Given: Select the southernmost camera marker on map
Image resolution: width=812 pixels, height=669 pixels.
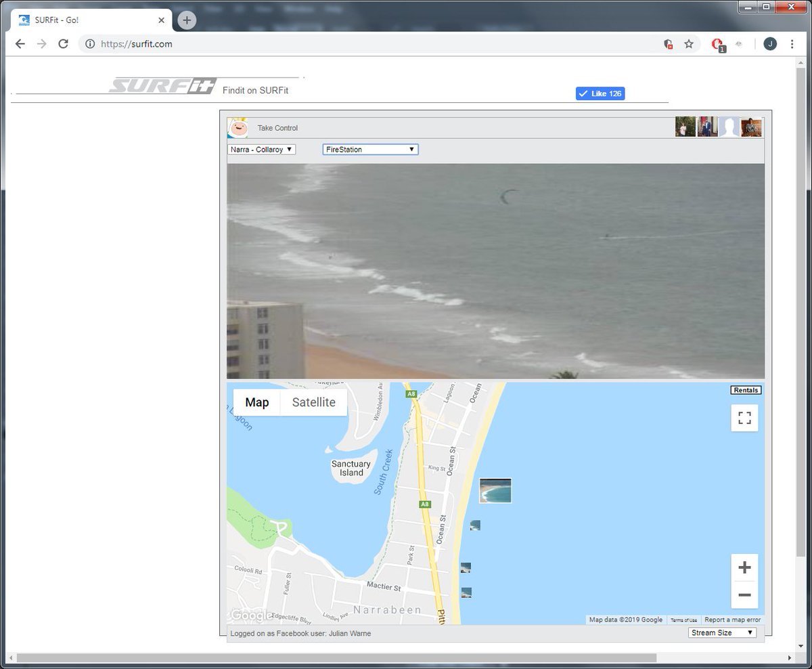Looking at the screenshot, I should click(466, 592).
